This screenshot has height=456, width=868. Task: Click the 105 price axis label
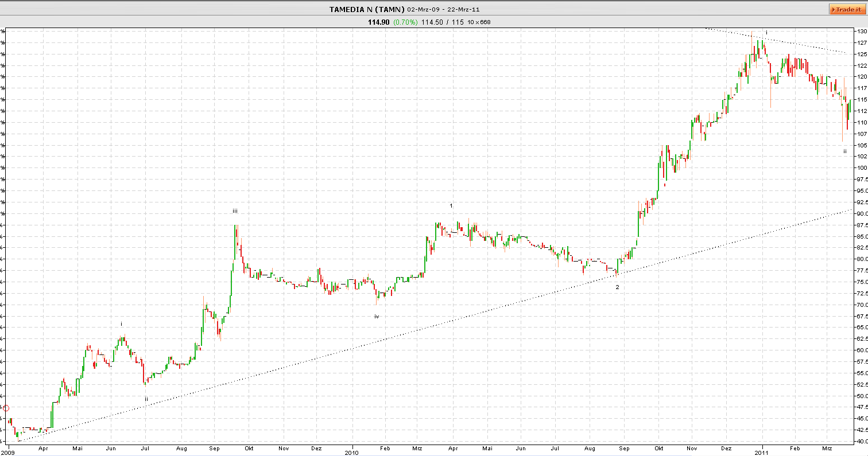862,145
